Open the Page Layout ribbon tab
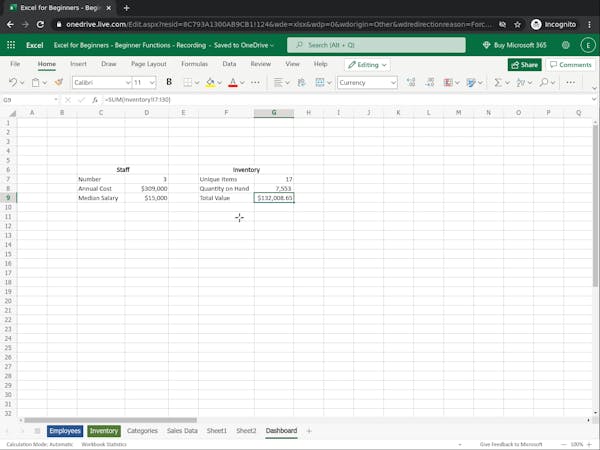 pyautogui.click(x=149, y=64)
